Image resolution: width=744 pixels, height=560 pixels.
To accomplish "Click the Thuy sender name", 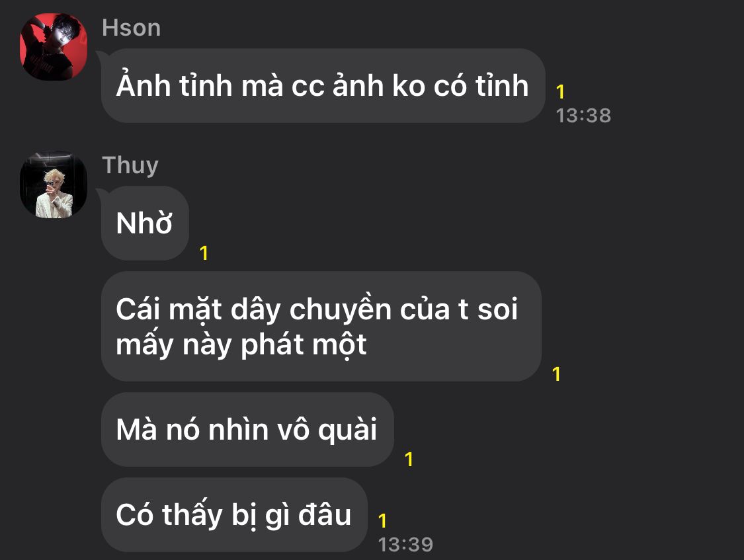I will point(130,165).
